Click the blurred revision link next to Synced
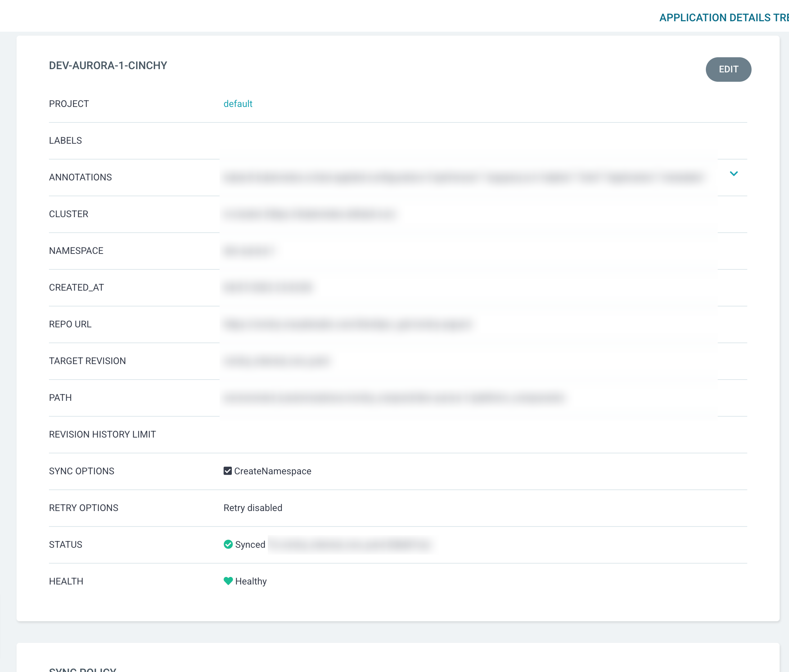The image size is (789, 672). pyautogui.click(x=350, y=544)
